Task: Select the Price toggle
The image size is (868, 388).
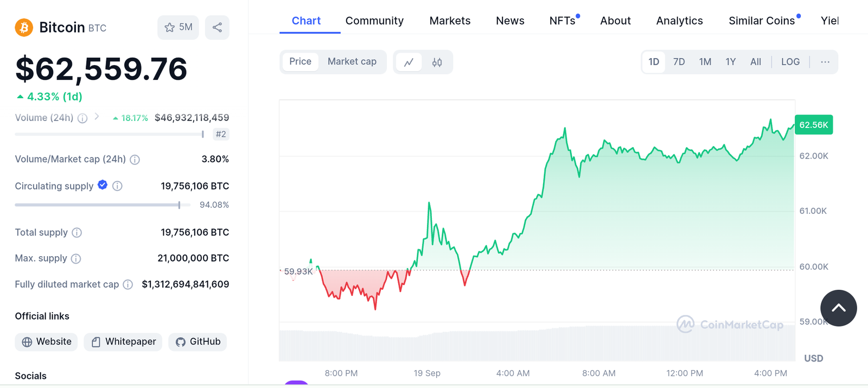Action: coord(300,61)
